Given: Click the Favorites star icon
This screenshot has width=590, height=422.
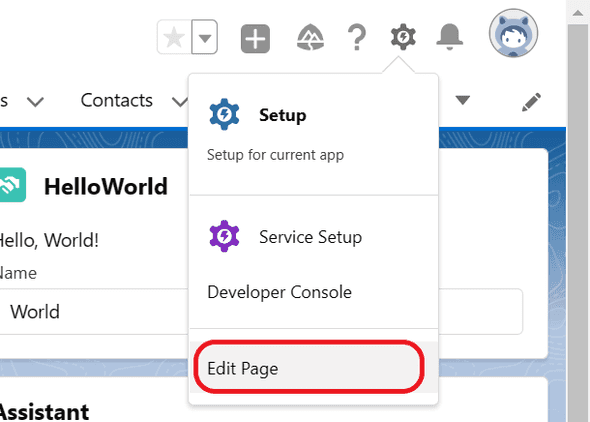Looking at the screenshot, I should [x=174, y=37].
